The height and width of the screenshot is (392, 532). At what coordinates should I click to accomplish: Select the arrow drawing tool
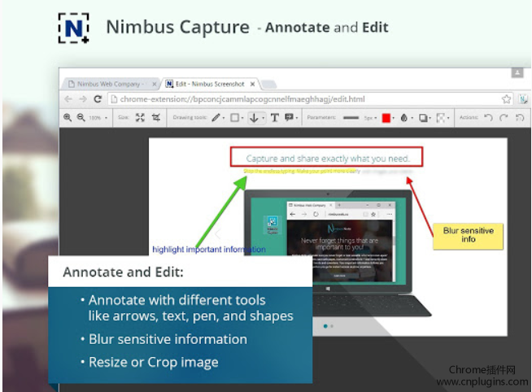254,118
